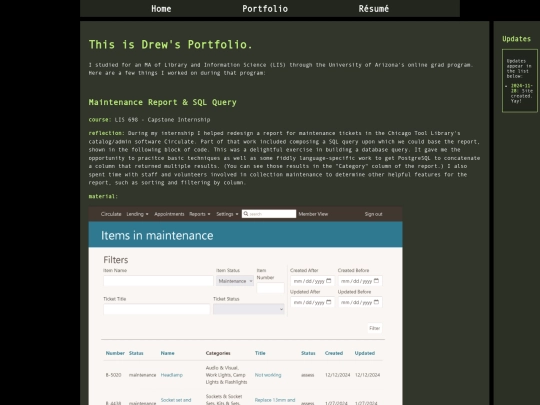The width and height of the screenshot is (540, 405).
Task: Sort table by Title column
Action: pos(260,353)
